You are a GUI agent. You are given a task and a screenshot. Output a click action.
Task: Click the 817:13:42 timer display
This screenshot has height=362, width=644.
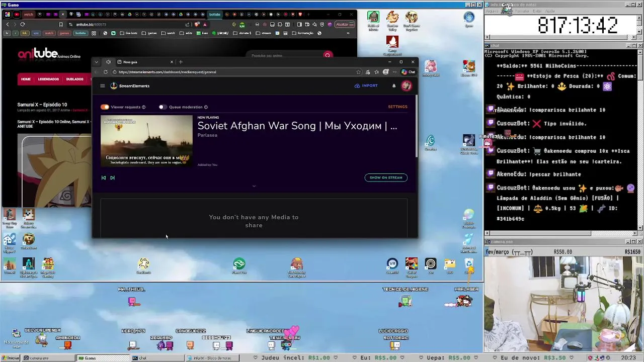[x=578, y=25]
